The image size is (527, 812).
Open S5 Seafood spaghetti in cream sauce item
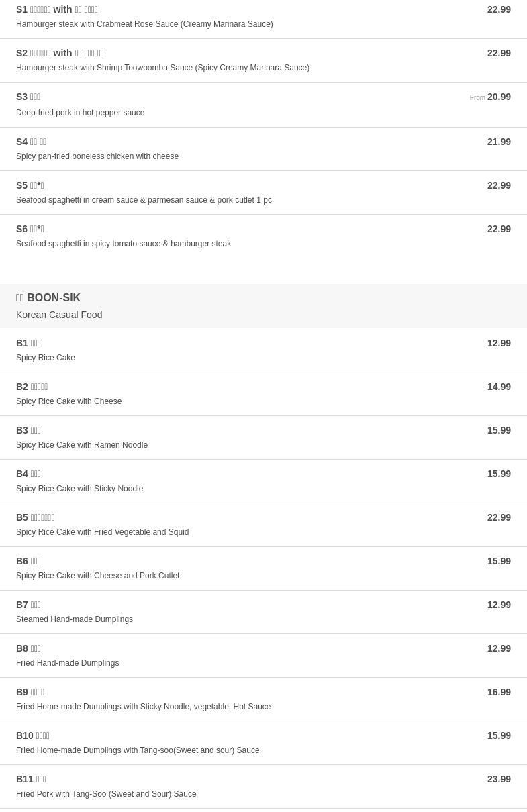pos(263,193)
